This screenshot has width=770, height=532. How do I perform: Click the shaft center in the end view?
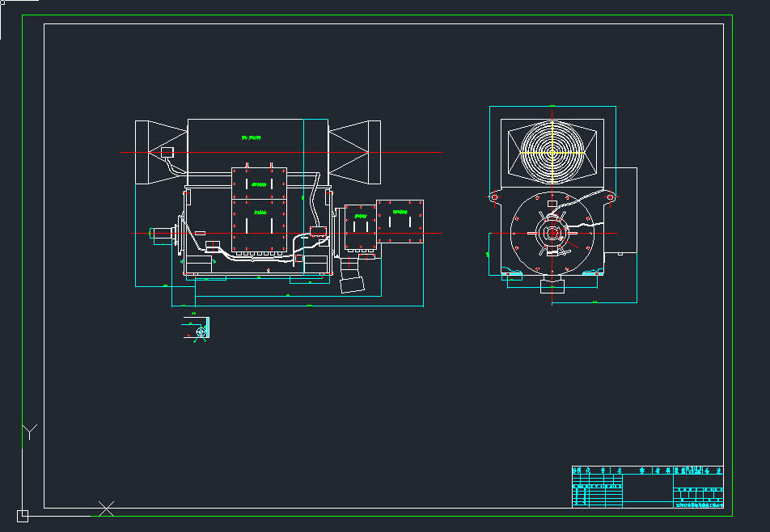[x=552, y=234]
